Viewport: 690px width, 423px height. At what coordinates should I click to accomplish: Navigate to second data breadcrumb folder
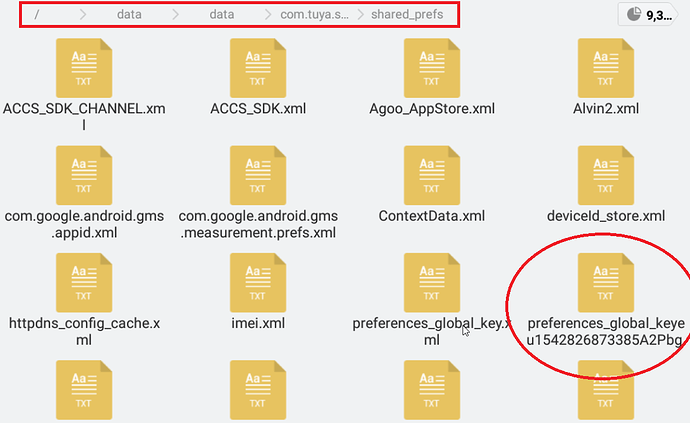click(x=221, y=15)
